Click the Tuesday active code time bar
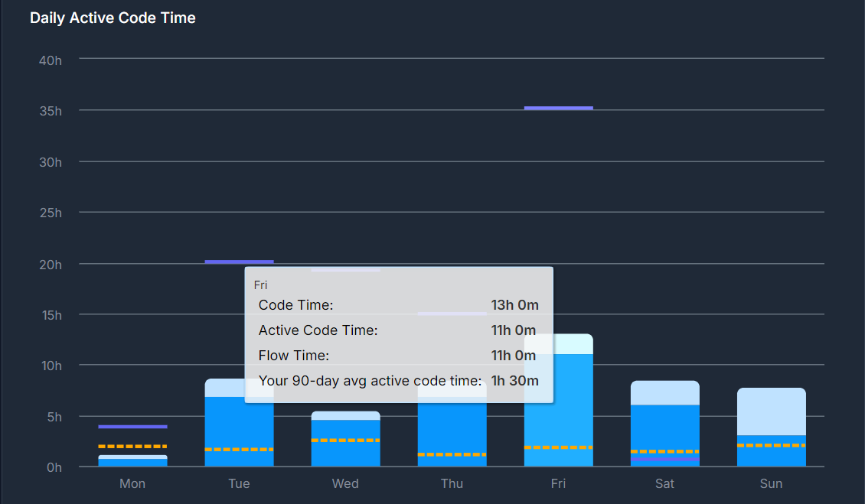Screen dimensions: 865x504 (x=239, y=431)
